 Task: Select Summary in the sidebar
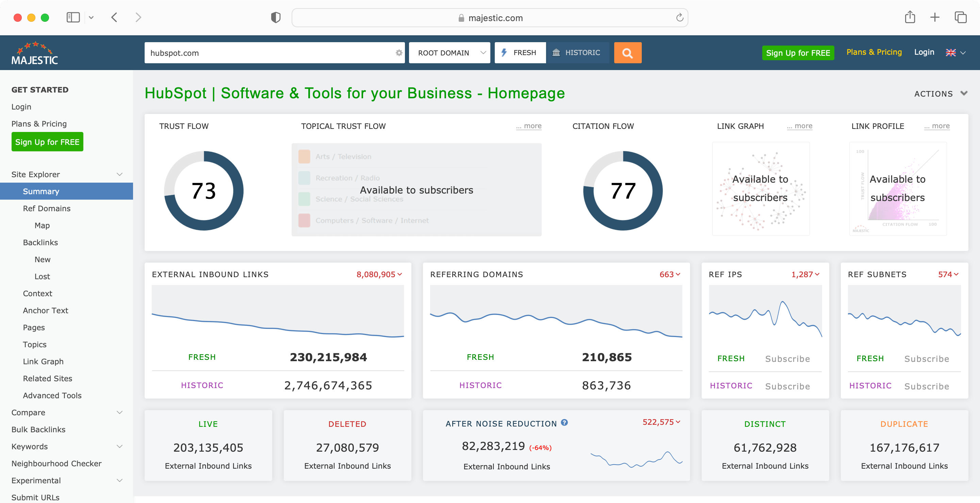coord(67,191)
